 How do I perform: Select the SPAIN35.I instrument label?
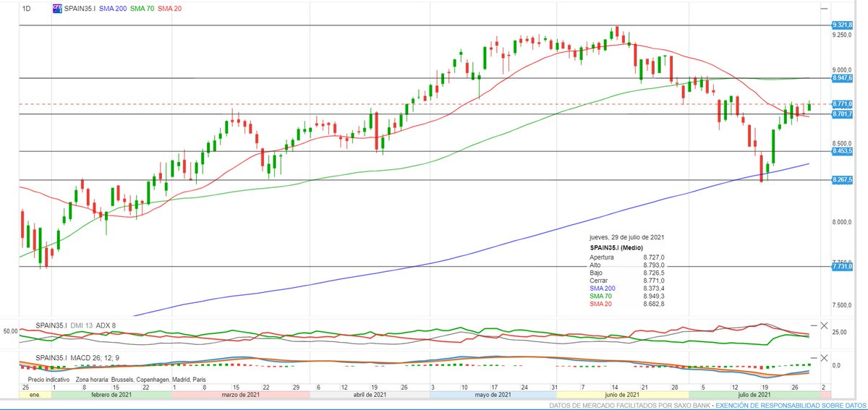80,9
